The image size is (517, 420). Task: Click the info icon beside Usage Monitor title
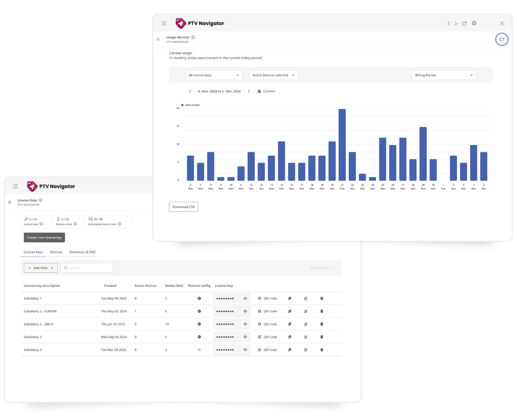pos(193,37)
